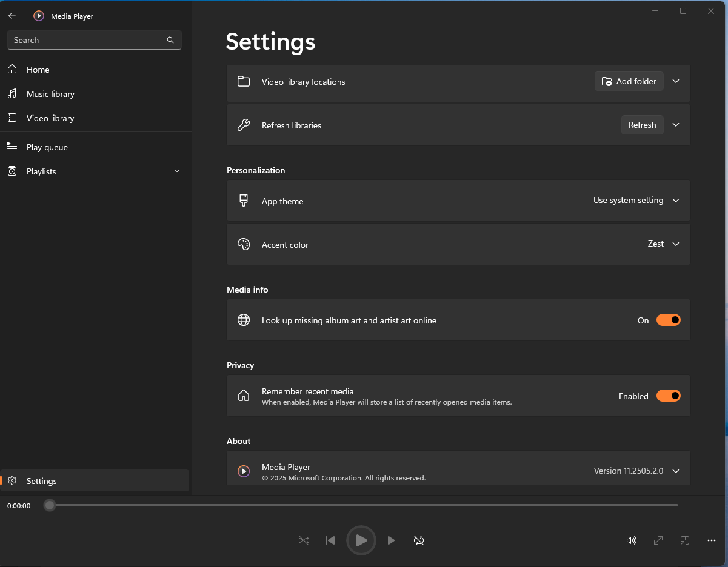Skip to the previous track

(x=330, y=540)
